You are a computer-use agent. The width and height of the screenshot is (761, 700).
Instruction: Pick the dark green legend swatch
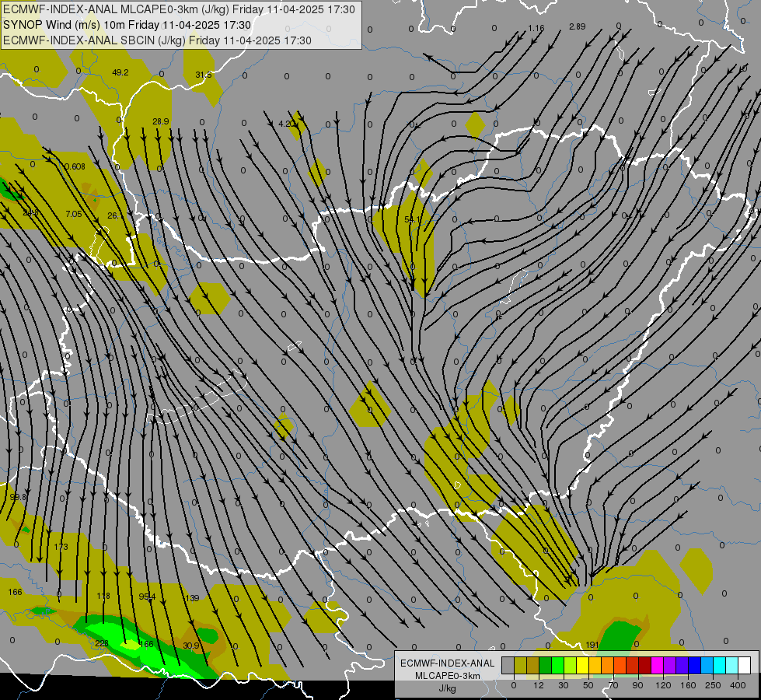click(546, 665)
